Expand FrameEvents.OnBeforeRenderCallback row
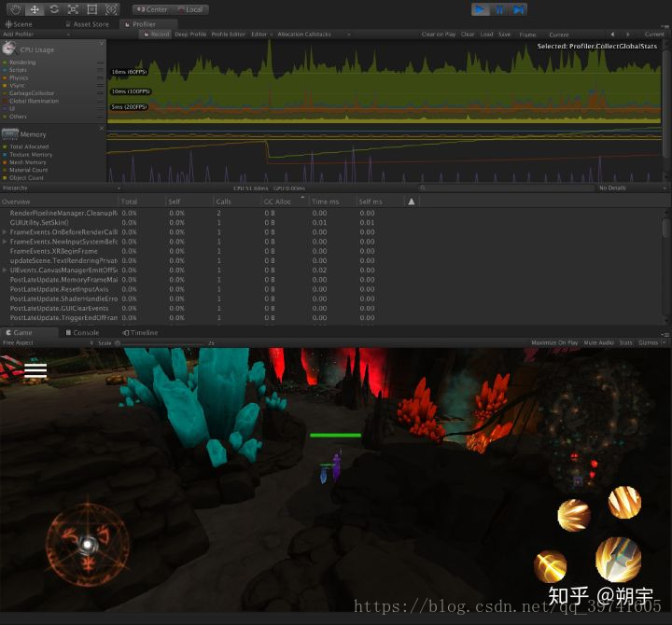 tap(5, 232)
